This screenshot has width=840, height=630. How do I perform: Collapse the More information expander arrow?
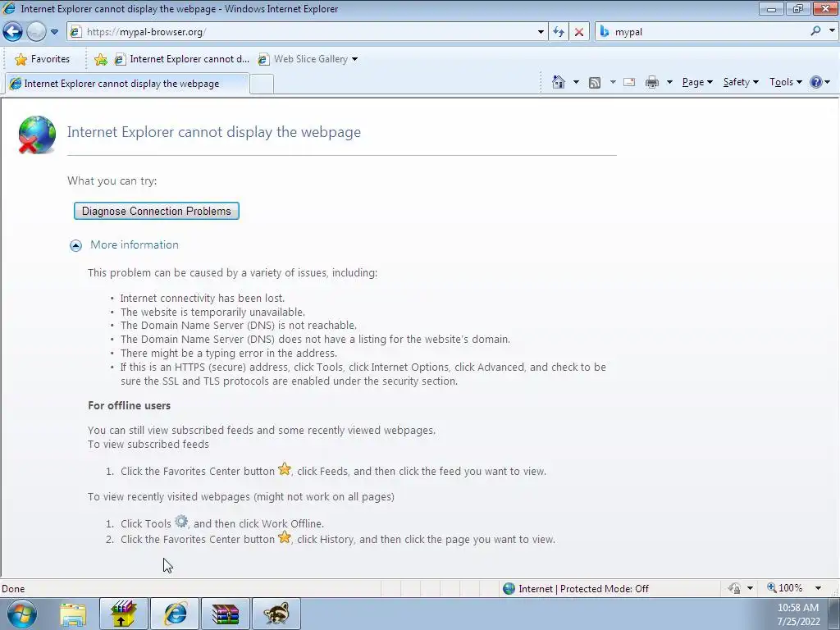(x=76, y=245)
